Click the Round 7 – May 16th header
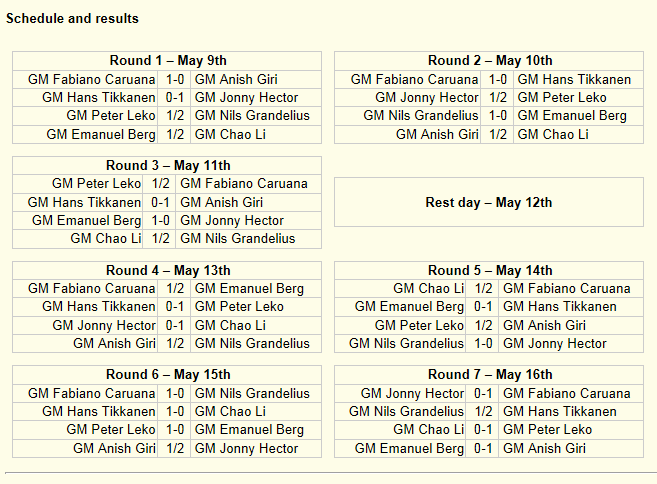 (489, 375)
